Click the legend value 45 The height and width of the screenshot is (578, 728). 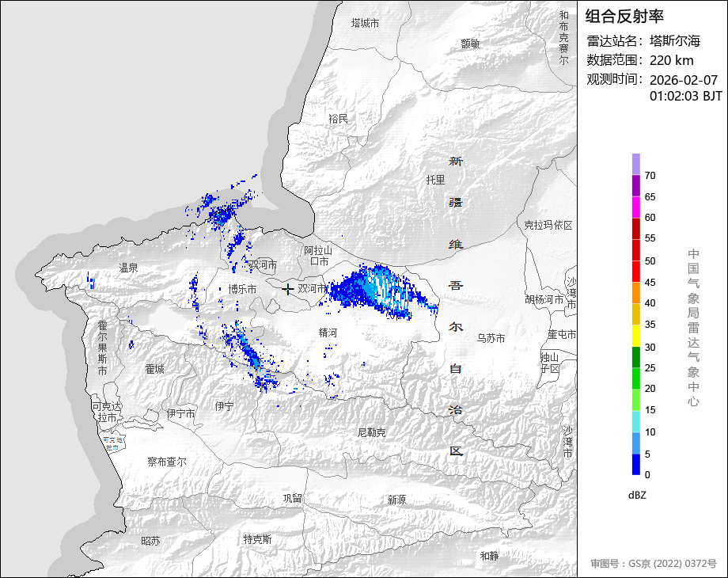pyautogui.click(x=650, y=283)
